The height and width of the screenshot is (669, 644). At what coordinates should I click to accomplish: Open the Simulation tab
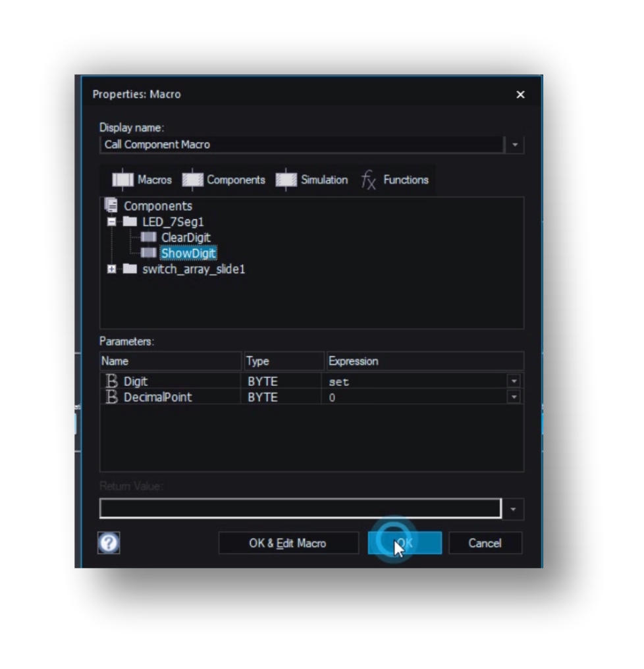pyautogui.click(x=311, y=180)
